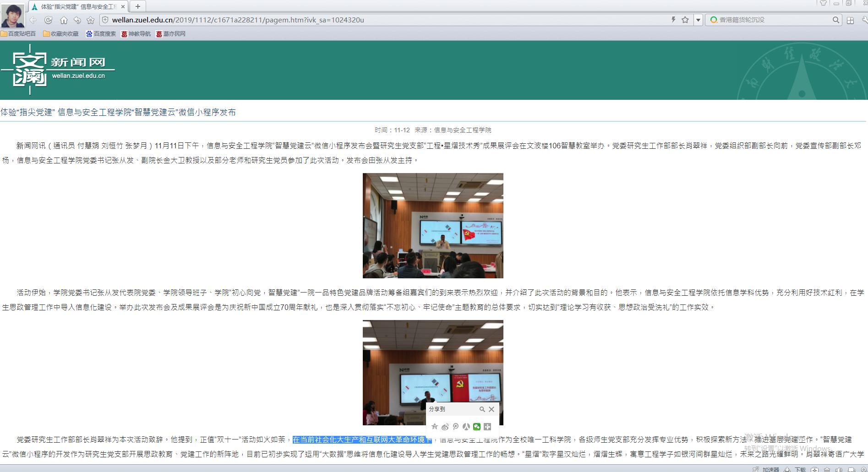Click the magnifier in the share popup
Screen dimensions: 868x472
[482, 409]
